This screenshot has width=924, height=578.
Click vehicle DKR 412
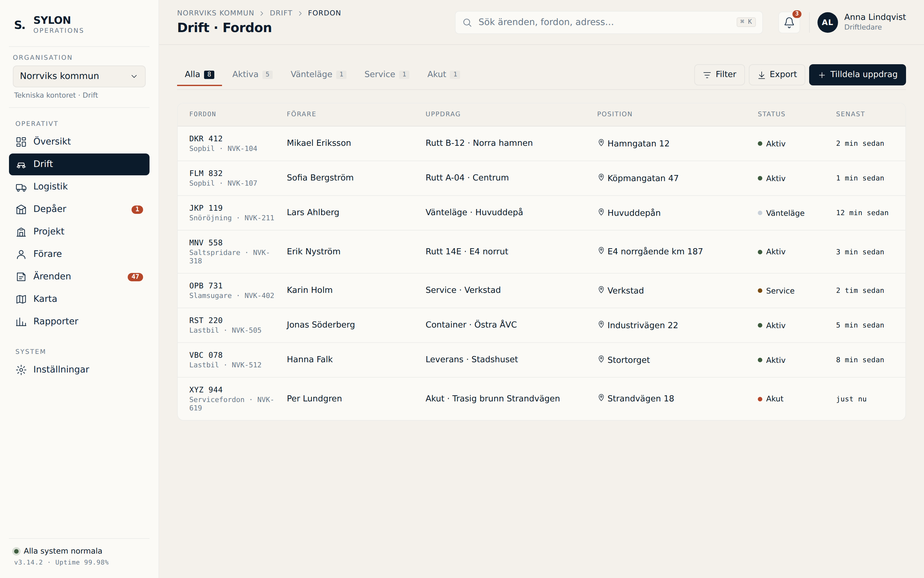(206, 139)
